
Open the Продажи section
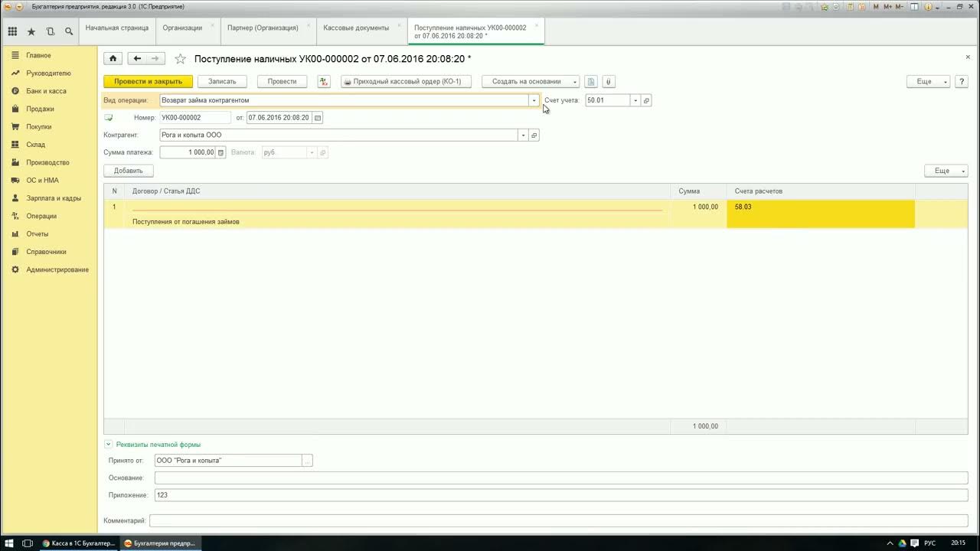40,109
